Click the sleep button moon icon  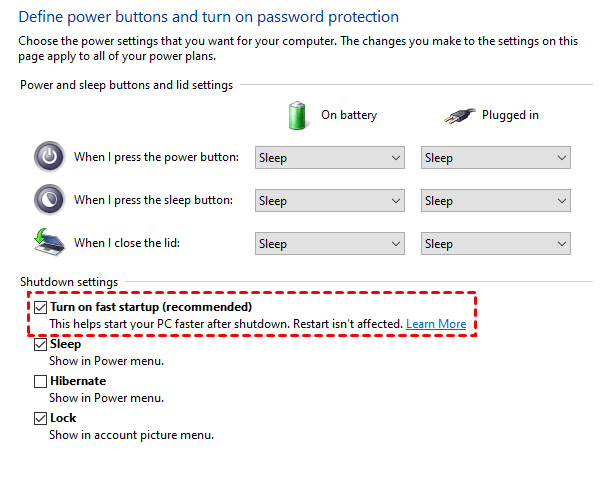48,200
